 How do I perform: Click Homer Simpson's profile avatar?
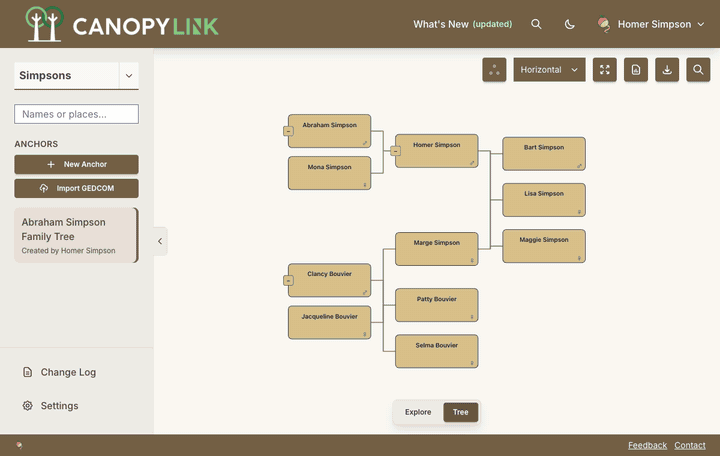pos(604,24)
